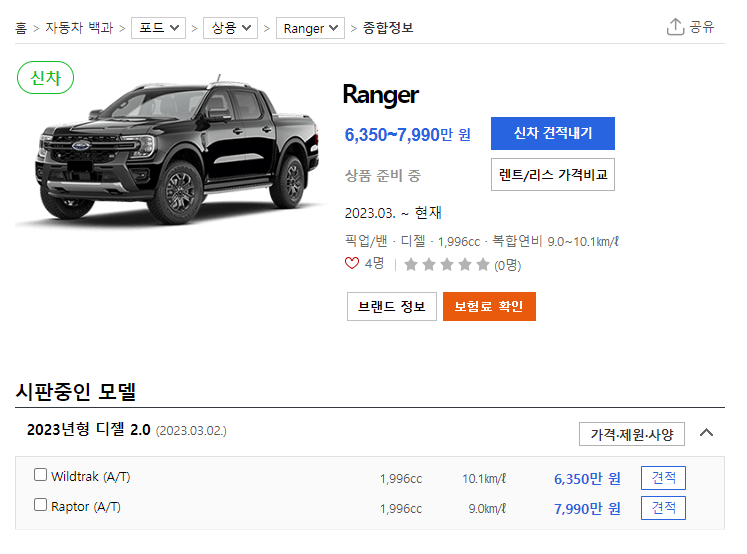Viewport: 747px width, 554px height.
Task: Click the 2023.03. ~ 현재 date range
Action: tap(393, 212)
